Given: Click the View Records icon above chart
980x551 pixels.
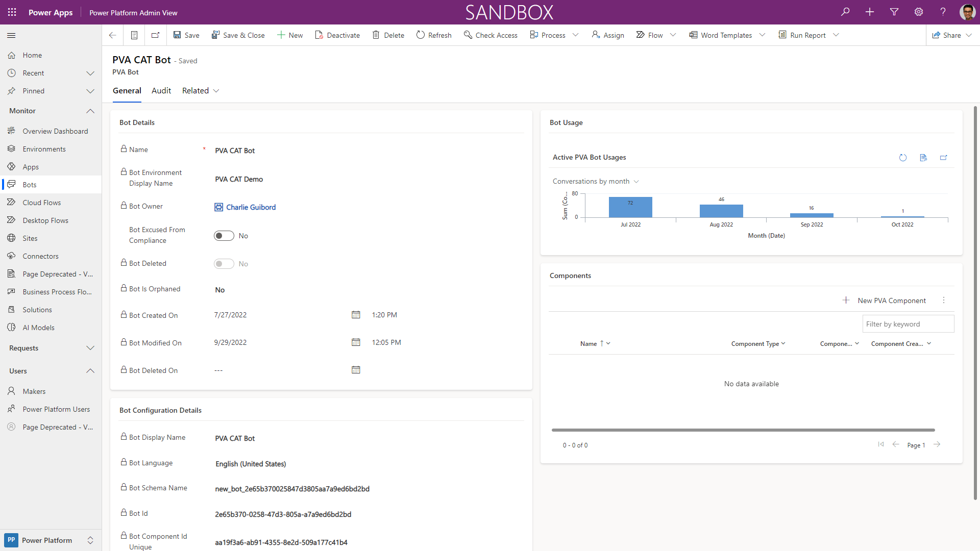Looking at the screenshot, I should 923,158.
